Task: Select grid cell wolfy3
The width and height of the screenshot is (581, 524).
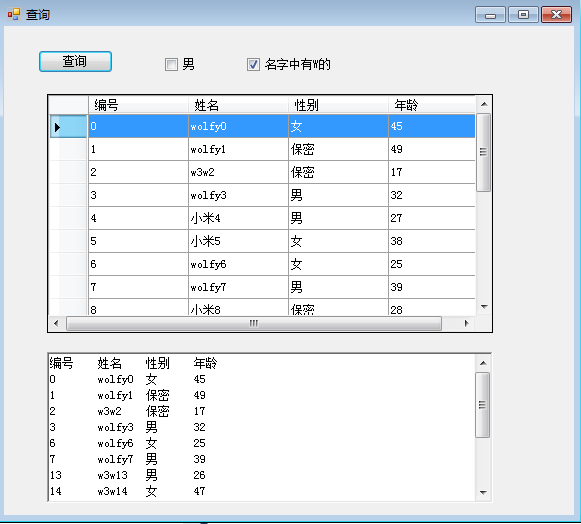Action: (238, 195)
